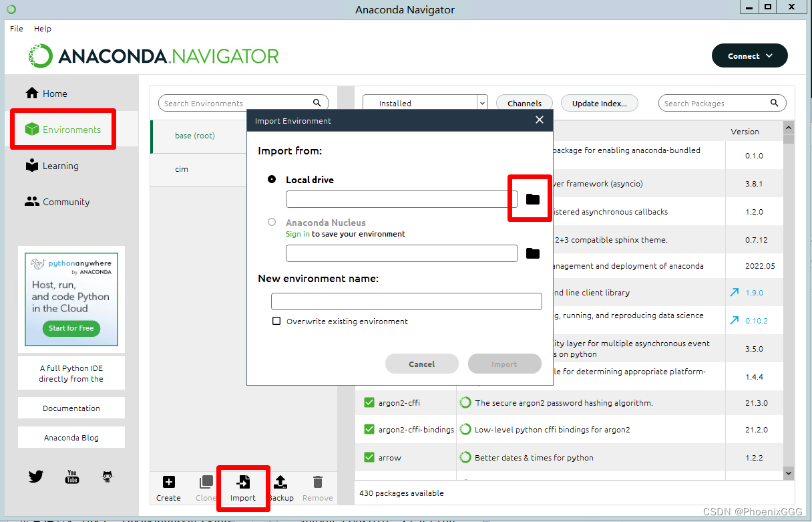Open the Twitter icon link

(x=36, y=477)
